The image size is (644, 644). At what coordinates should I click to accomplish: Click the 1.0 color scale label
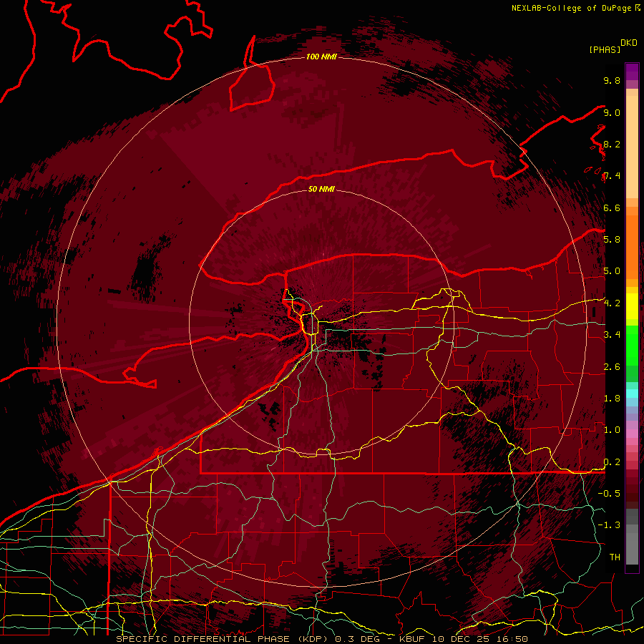612,430
